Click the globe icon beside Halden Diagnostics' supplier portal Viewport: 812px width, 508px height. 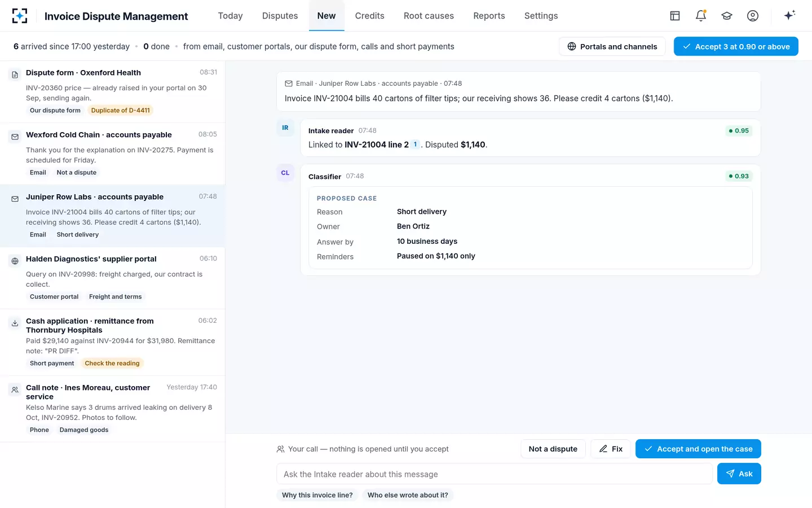(x=15, y=261)
